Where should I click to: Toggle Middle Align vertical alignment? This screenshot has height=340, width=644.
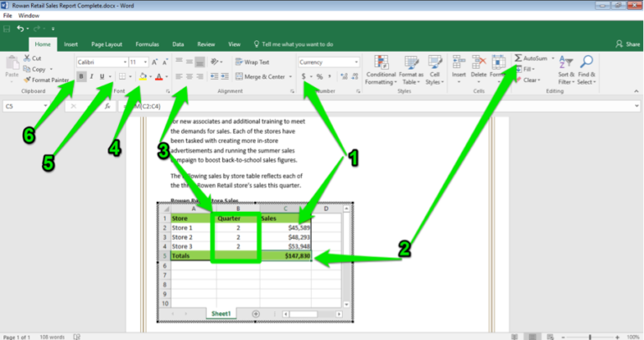[x=190, y=61]
